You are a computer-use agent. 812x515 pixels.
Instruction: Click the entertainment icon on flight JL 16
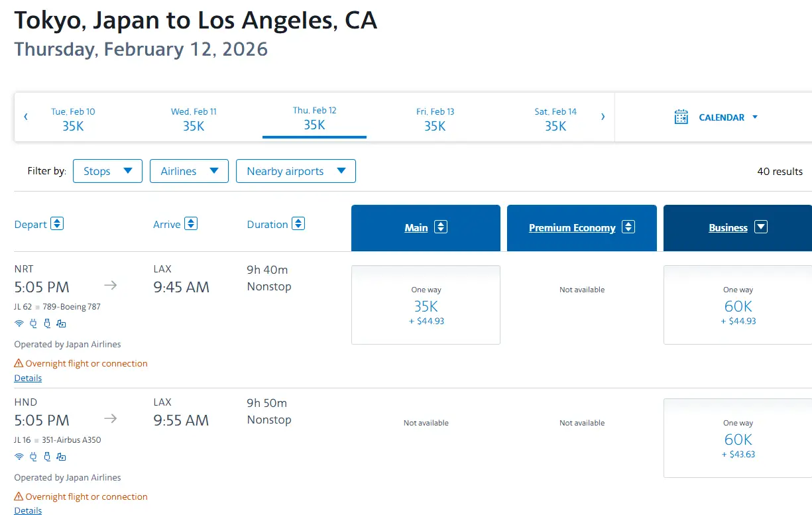[61, 457]
